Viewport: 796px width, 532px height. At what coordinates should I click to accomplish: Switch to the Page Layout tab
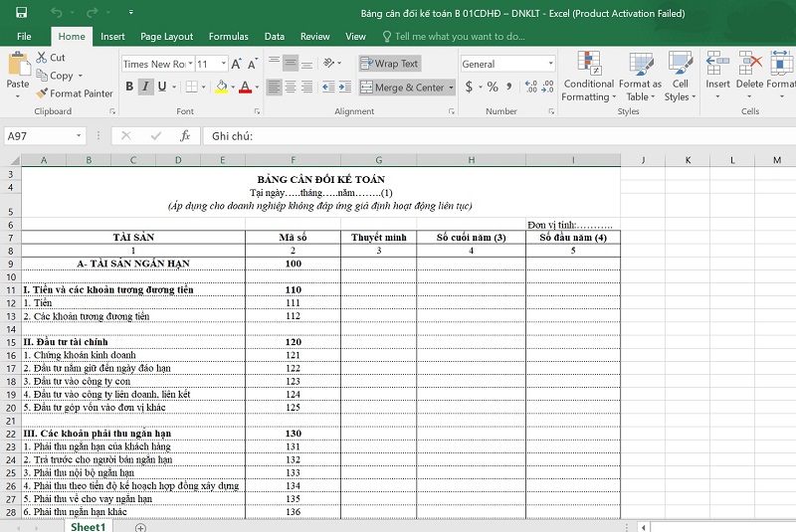pos(166,37)
